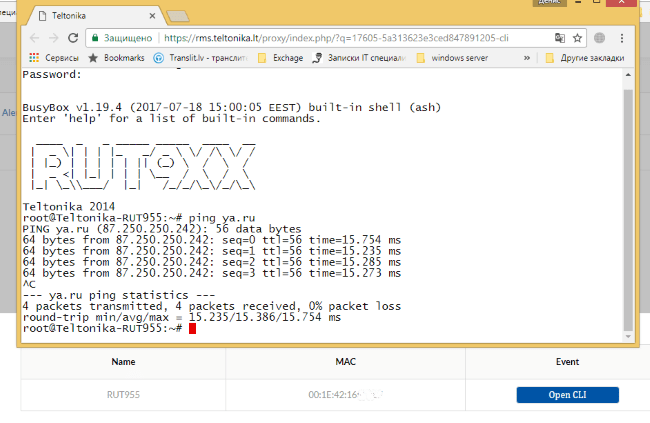Click the translate page icon in address bar
This screenshot has height=423, width=650.
click(x=561, y=37)
